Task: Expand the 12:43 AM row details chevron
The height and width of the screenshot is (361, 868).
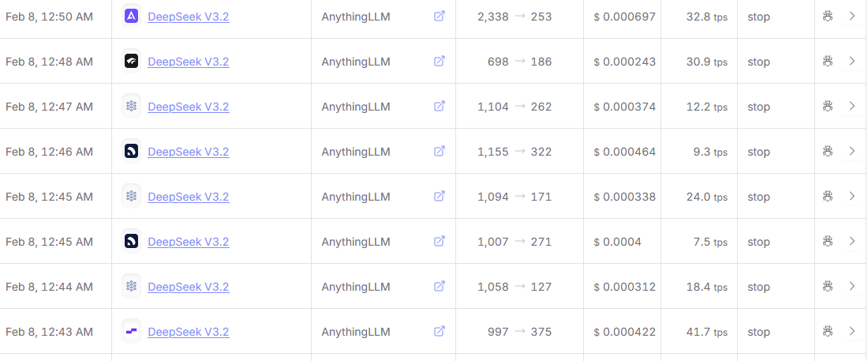Action: pos(851,332)
